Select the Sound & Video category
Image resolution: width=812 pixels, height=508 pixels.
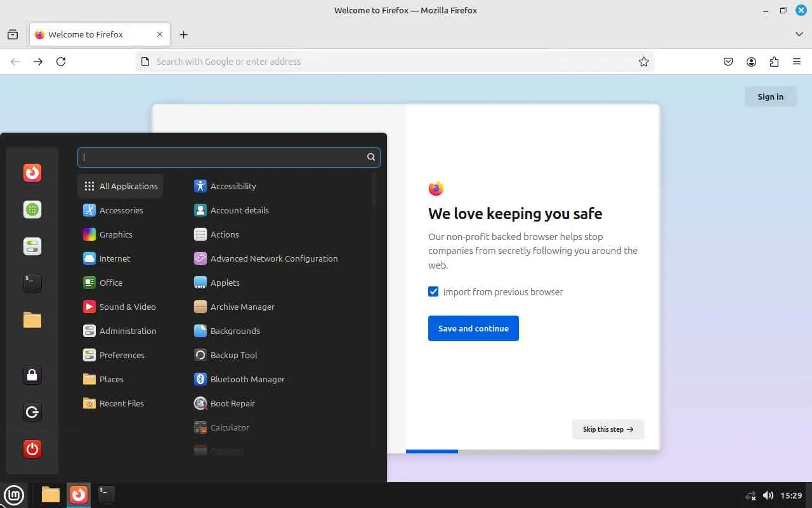point(121,307)
